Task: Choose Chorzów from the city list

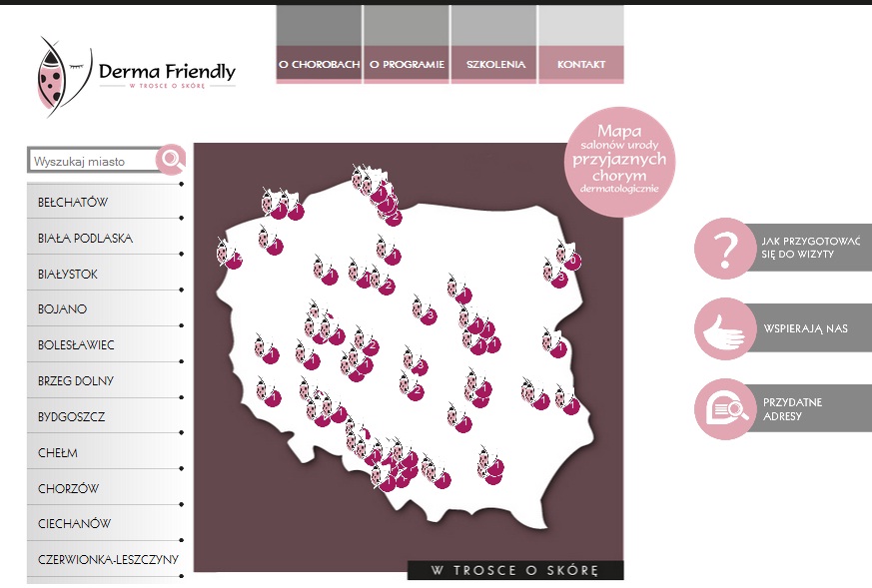Action: pos(68,488)
